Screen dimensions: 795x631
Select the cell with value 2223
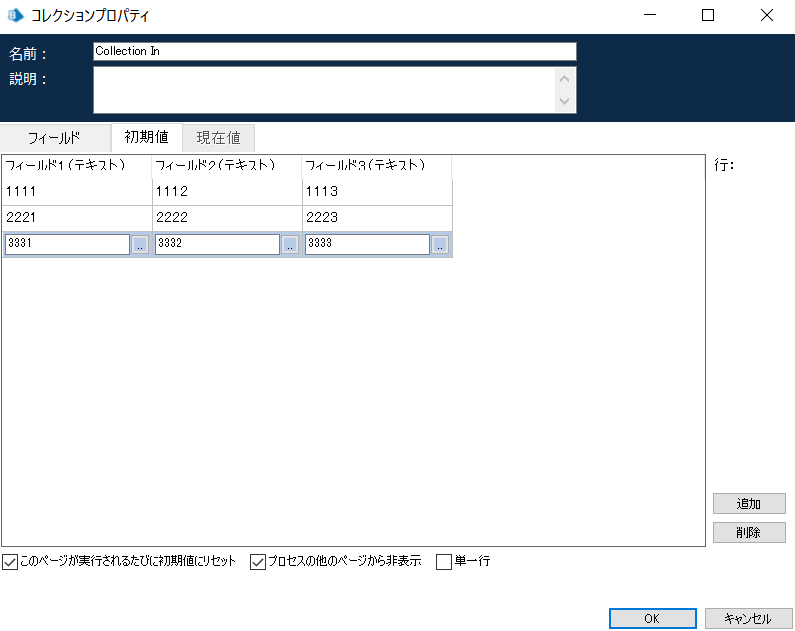[x=377, y=218]
